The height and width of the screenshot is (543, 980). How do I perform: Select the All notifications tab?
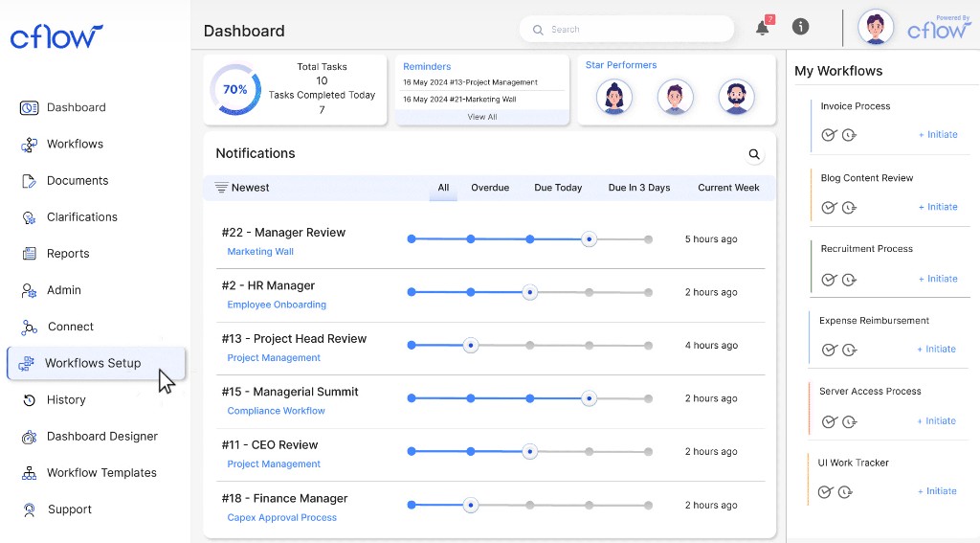point(443,188)
